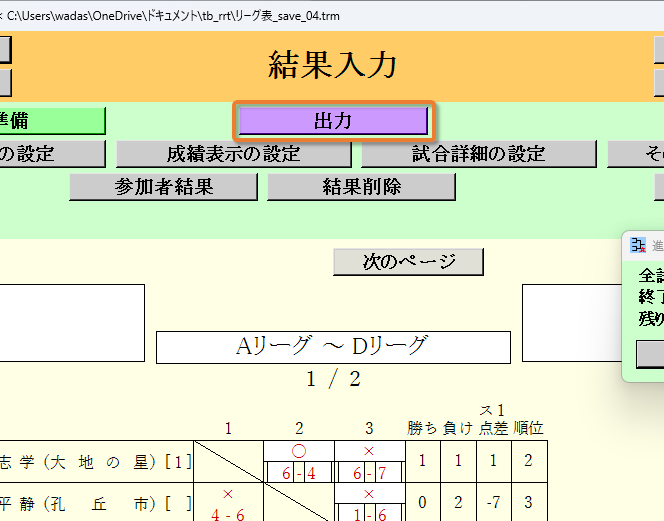Go to 次のページ
This screenshot has height=521, width=664.
click(408, 262)
